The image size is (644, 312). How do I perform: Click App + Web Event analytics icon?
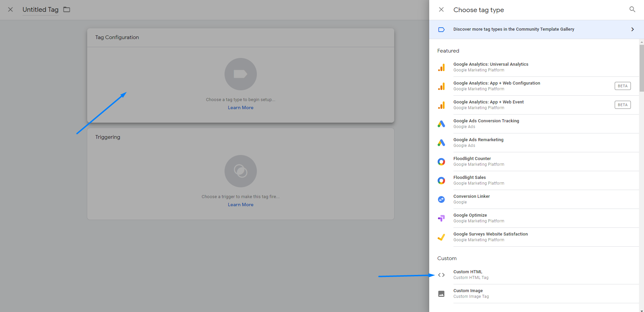pos(441,105)
